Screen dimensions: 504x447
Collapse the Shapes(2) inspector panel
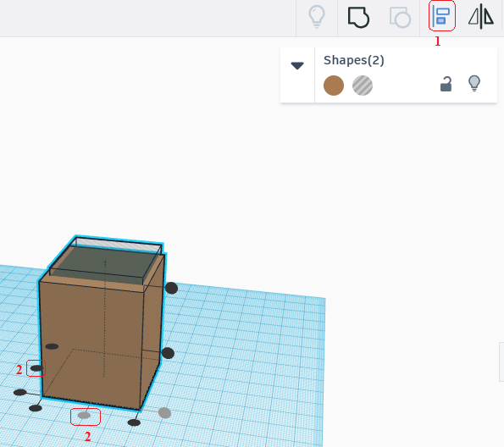[x=297, y=65]
